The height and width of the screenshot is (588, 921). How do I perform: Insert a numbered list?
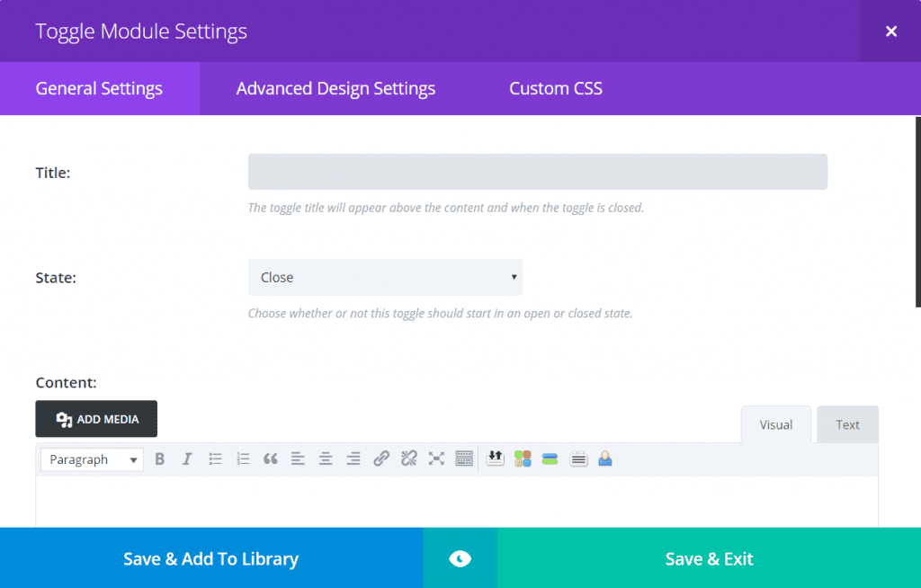tap(243, 459)
